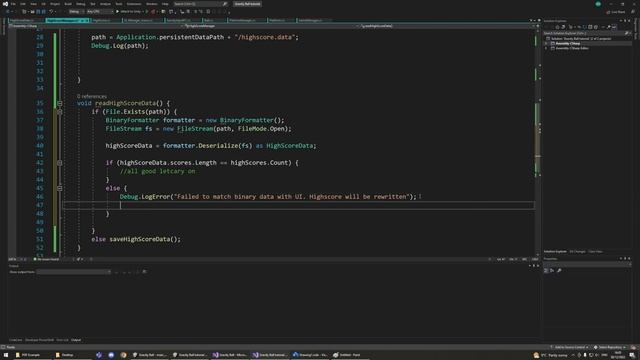Switch to the Output tab

(x=76, y=340)
